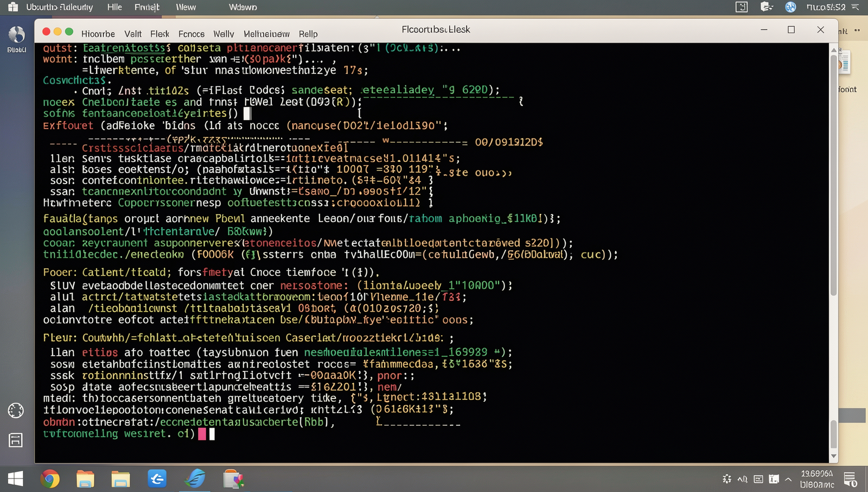Open the Fcnoce menu

click(x=192, y=34)
